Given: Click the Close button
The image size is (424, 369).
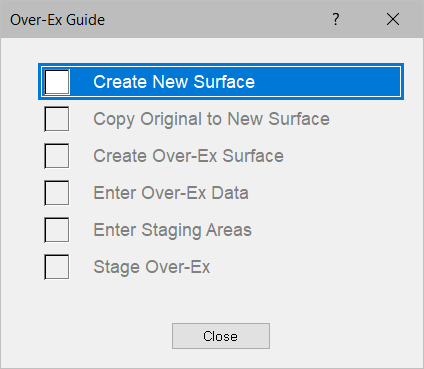Looking at the screenshot, I should pyautogui.click(x=221, y=336).
